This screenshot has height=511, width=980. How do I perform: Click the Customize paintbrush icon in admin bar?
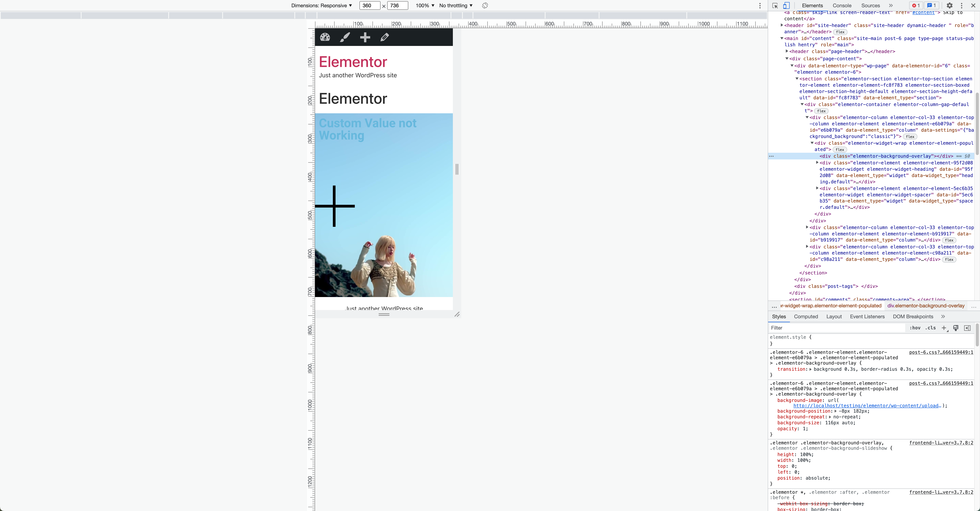pyautogui.click(x=345, y=37)
